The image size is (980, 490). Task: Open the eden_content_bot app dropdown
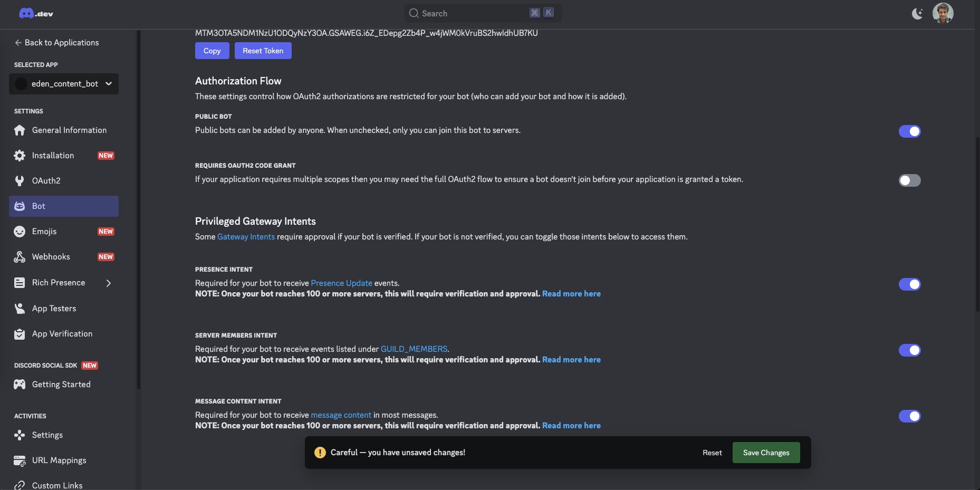click(x=64, y=84)
